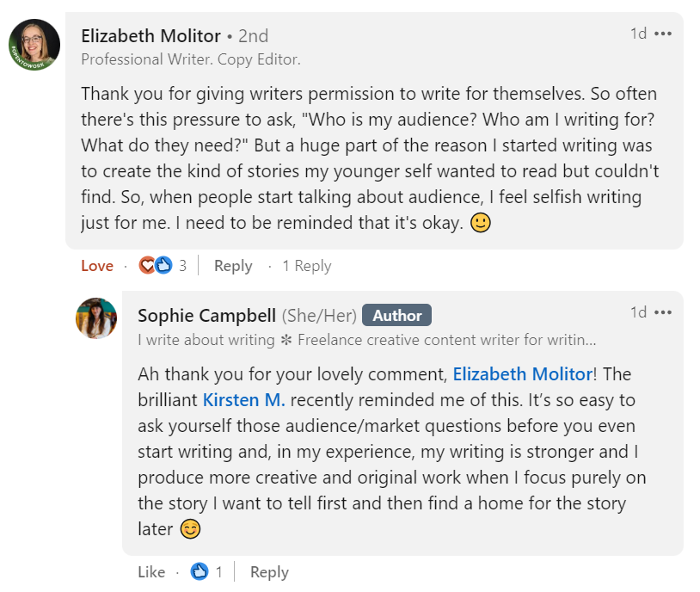Expand the 1 Reply thread

pos(306,266)
